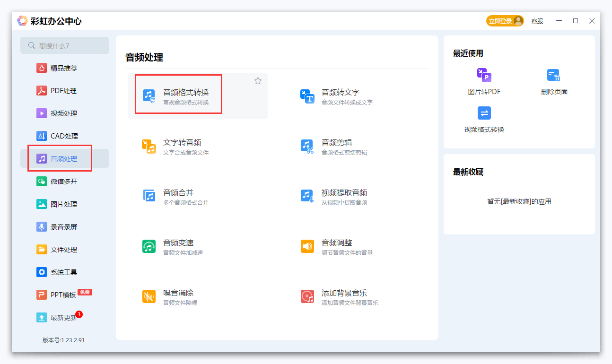
Task: Switch to PDF处理 category label
Action: tap(63, 91)
